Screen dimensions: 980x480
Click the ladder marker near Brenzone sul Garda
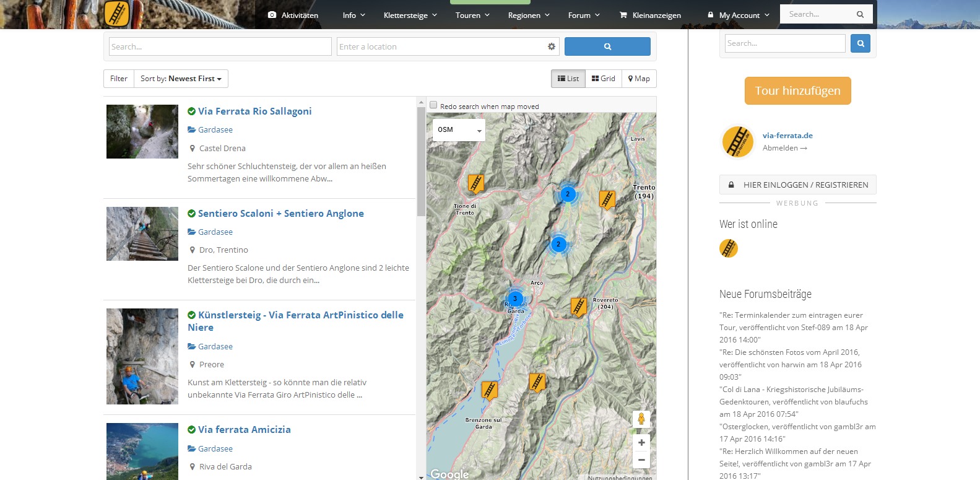(490, 390)
